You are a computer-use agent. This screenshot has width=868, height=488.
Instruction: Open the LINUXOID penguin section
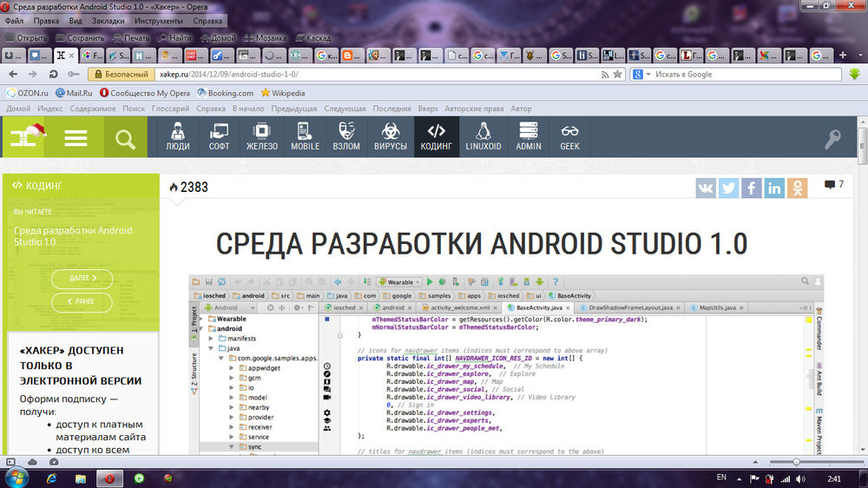point(483,137)
